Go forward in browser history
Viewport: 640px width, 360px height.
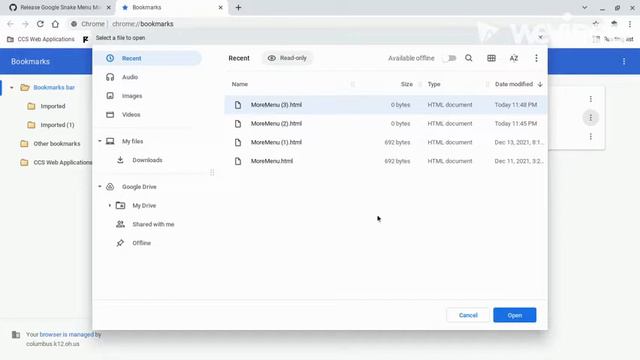click(25, 24)
